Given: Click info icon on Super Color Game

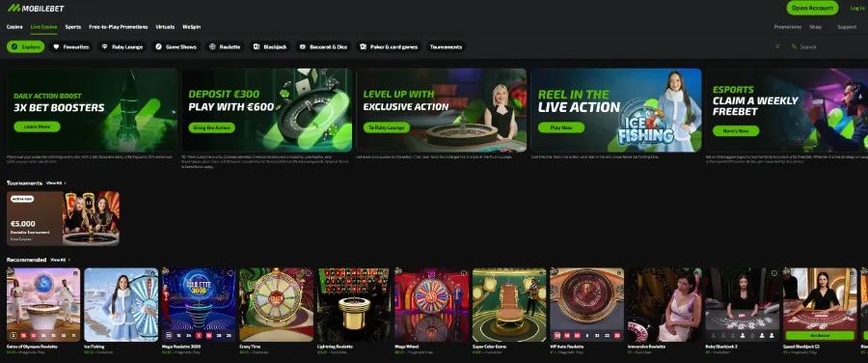Looking at the screenshot, I should point(541,273).
